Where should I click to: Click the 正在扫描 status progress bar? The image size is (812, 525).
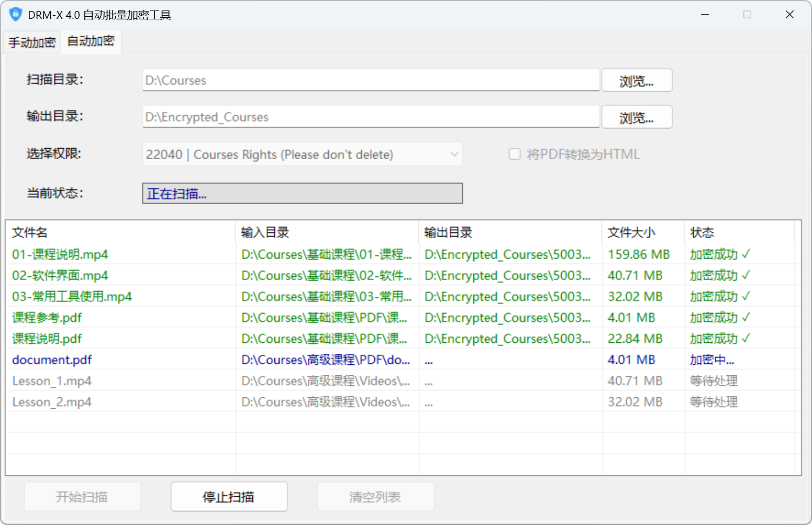(x=302, y=194)
